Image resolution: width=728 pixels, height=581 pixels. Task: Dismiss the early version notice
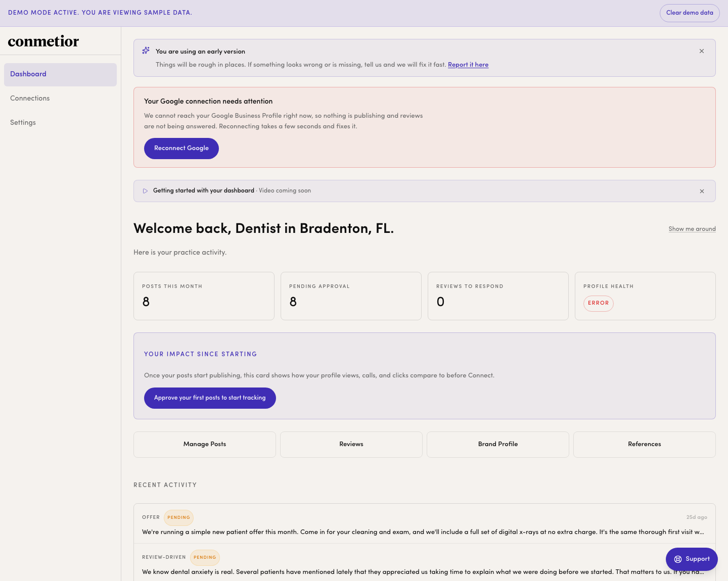pyautogui.click(x=702, y=51)
